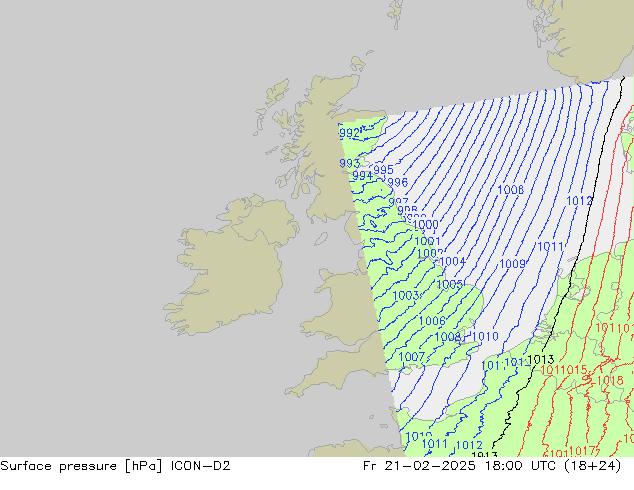Click the 995 isobar value
The height and width of the screenshot is (490, 634).
[x=383, y=169]
